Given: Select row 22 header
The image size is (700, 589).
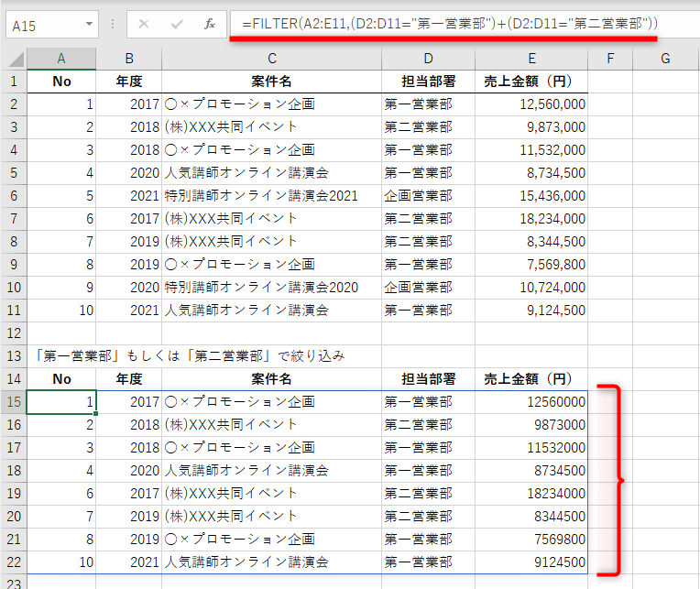Looking at the screenshot, I should tap(14, 562).
